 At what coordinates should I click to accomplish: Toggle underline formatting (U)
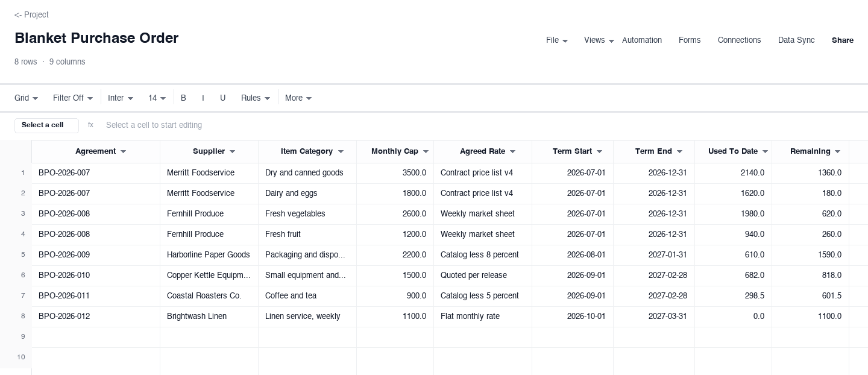(x=222, y=98)
